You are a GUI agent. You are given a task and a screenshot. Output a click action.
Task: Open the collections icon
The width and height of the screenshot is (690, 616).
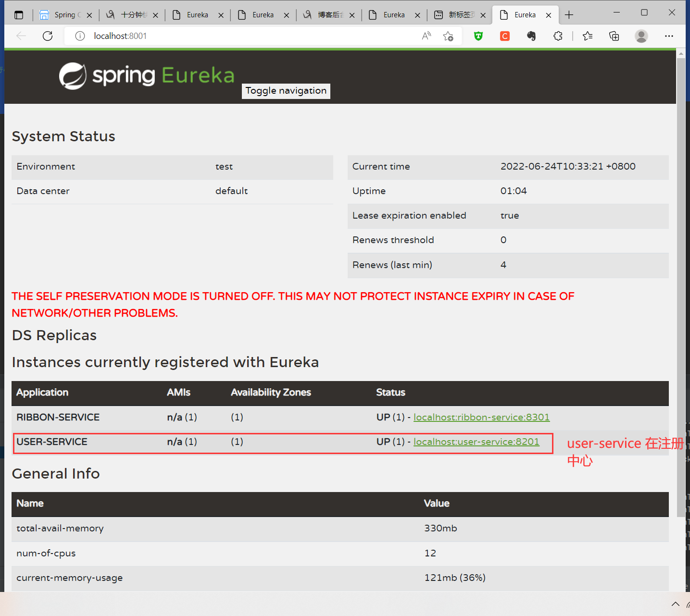[x=614, y=36]
